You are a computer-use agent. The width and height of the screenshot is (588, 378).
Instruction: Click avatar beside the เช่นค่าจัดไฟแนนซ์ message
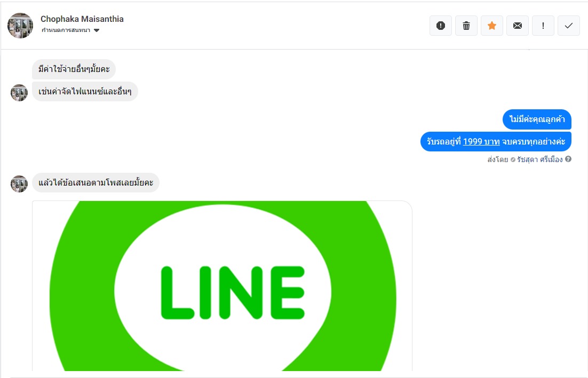click(19, 93)
